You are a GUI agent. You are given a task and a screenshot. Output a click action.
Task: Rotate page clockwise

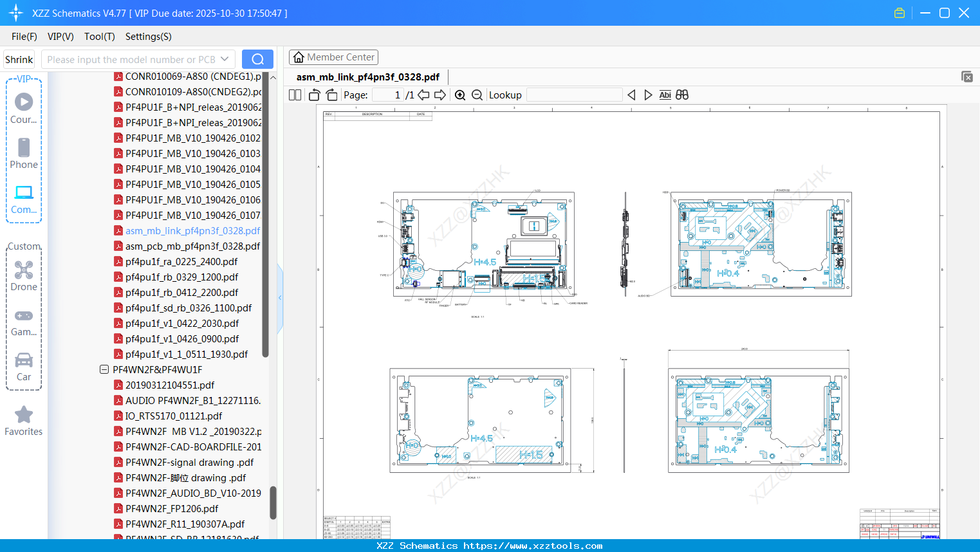(331, 95)
